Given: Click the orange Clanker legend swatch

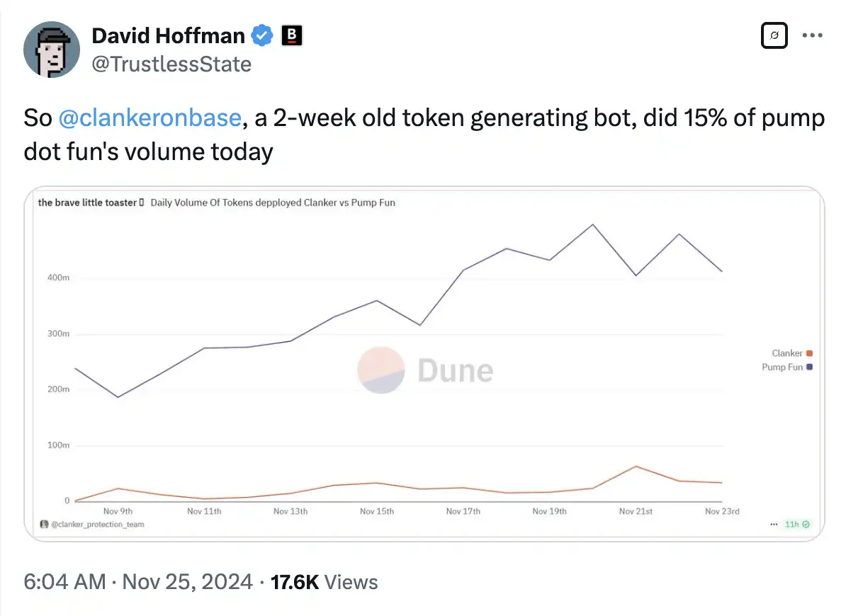Looking at the screenshot, I should (810, 353).
